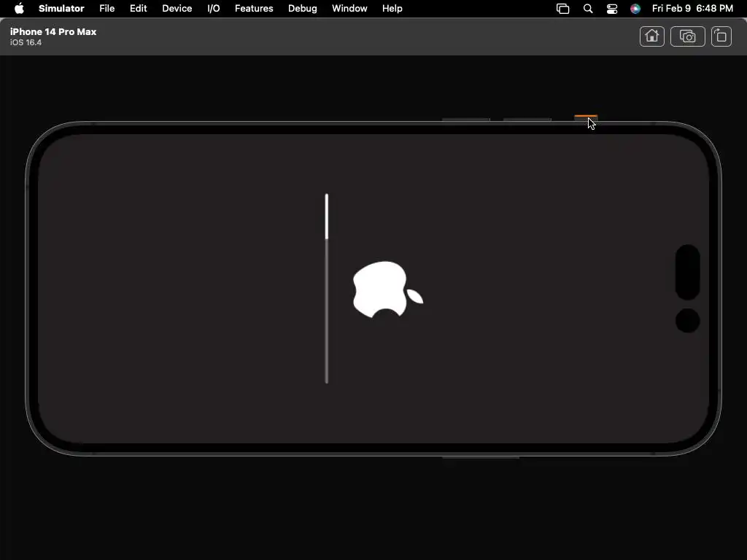Rotate the device with the rotate icon
The image size is (747, 560).
(721, 36)
